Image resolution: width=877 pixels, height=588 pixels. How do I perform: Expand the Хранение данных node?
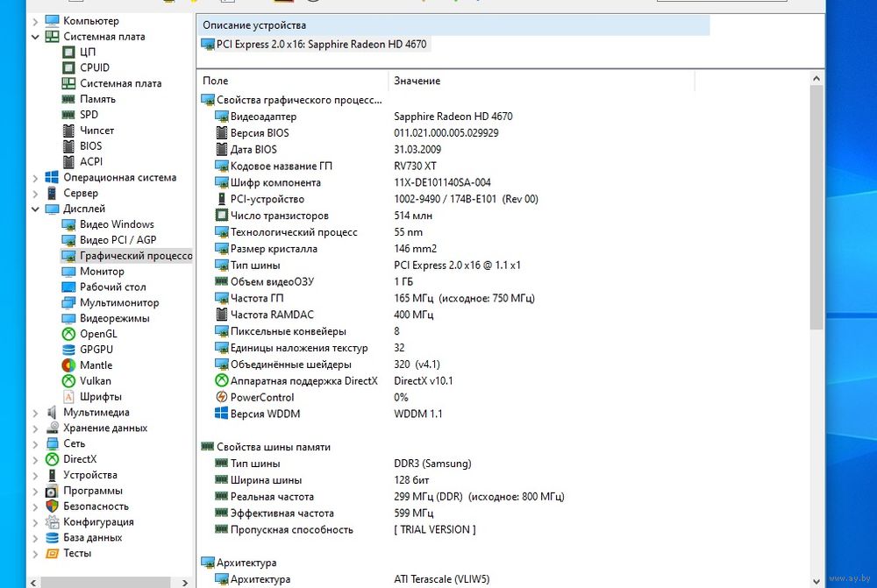35,429
